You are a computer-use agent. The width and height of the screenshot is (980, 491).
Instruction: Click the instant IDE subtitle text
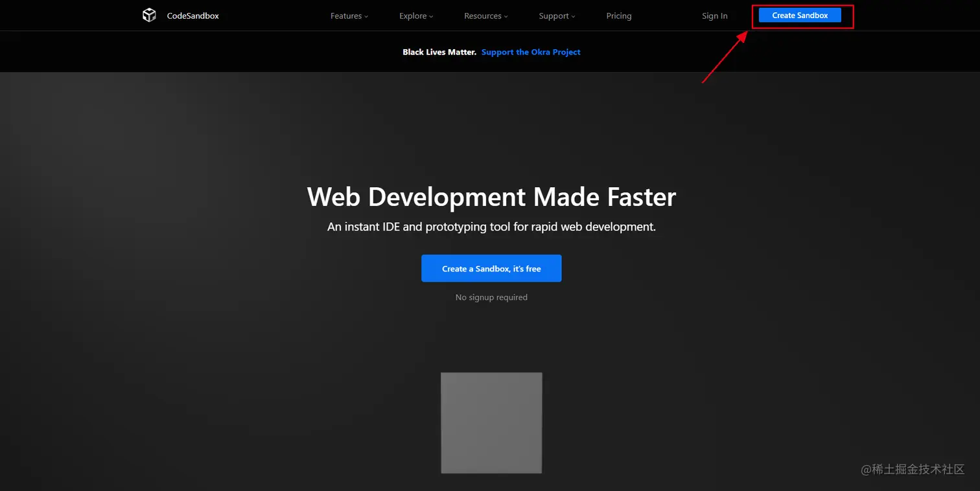click(x=491, y=227)
